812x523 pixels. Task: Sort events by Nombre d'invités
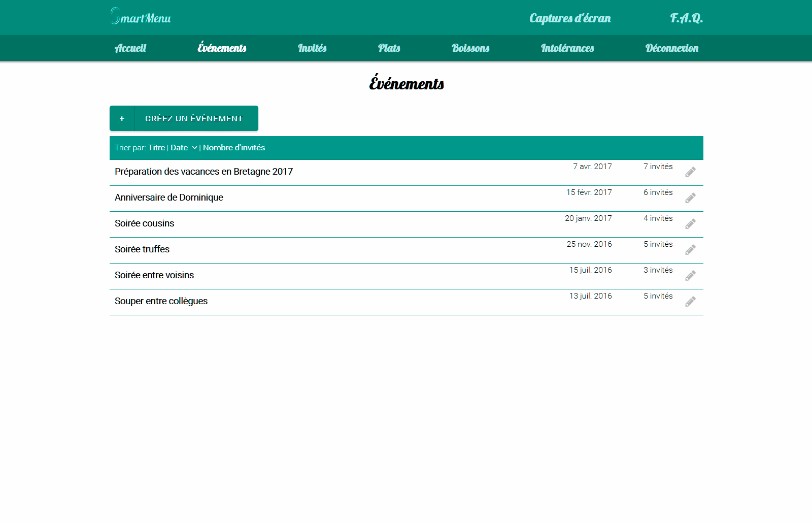234,148
